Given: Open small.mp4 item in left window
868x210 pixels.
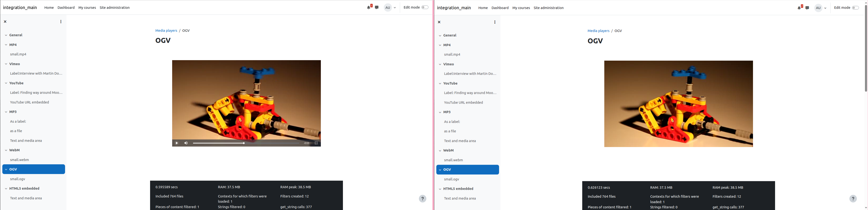Looking at the screenshot, I should point(18,54).
